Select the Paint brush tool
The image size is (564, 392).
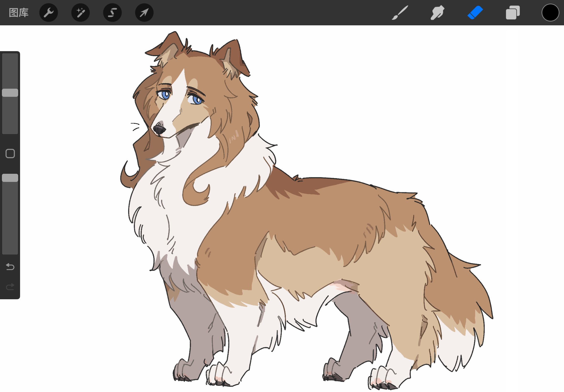[400, 12]
